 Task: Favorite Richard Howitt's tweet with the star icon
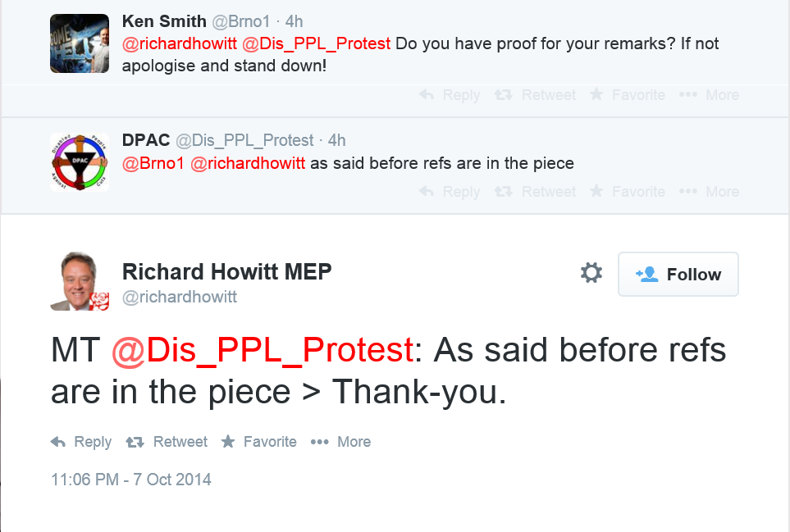[x=228, y=441]
